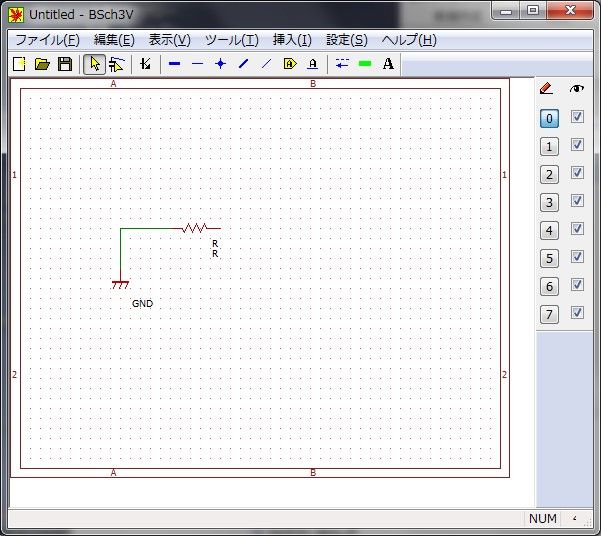Choose the place component tool
601x536 pixels.
coord(145,64)
